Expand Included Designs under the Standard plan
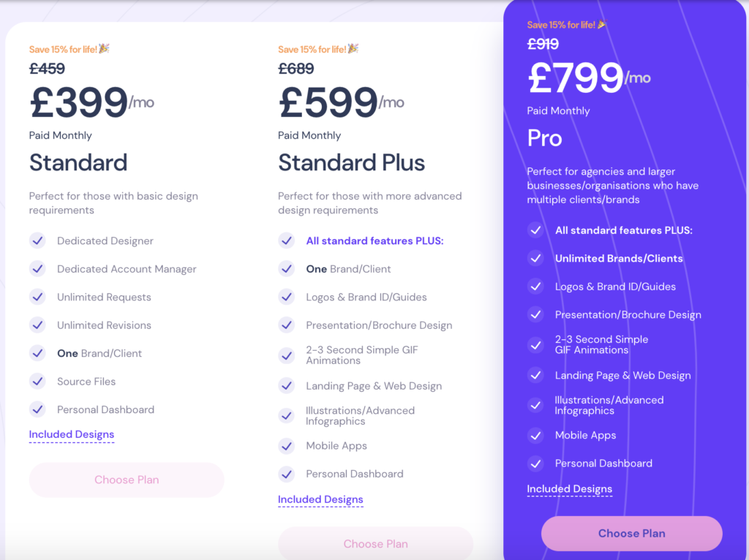749x560 pixels. [71, 434]
